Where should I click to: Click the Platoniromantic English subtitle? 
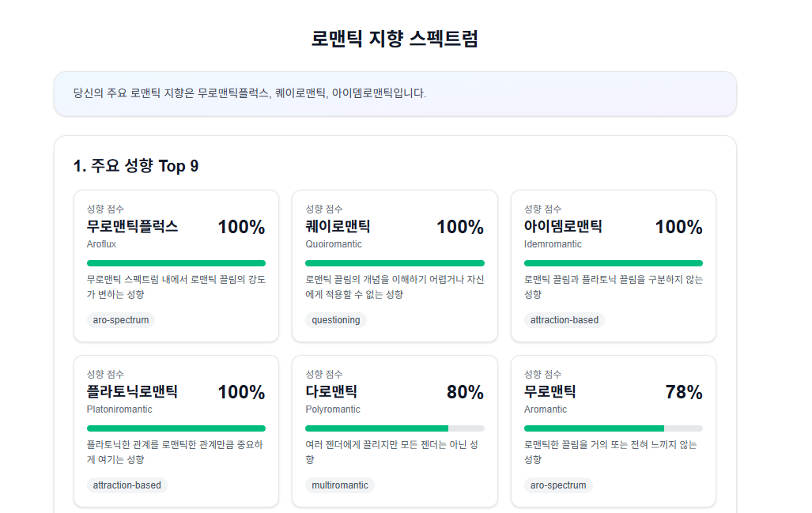[x=119, y=409]
